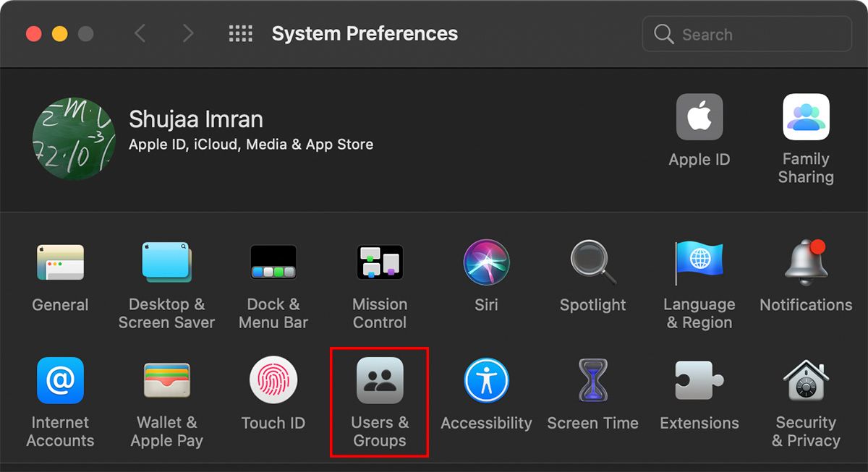Open Screen Time preferences
The image size is (868, 472).
[592, 379]
